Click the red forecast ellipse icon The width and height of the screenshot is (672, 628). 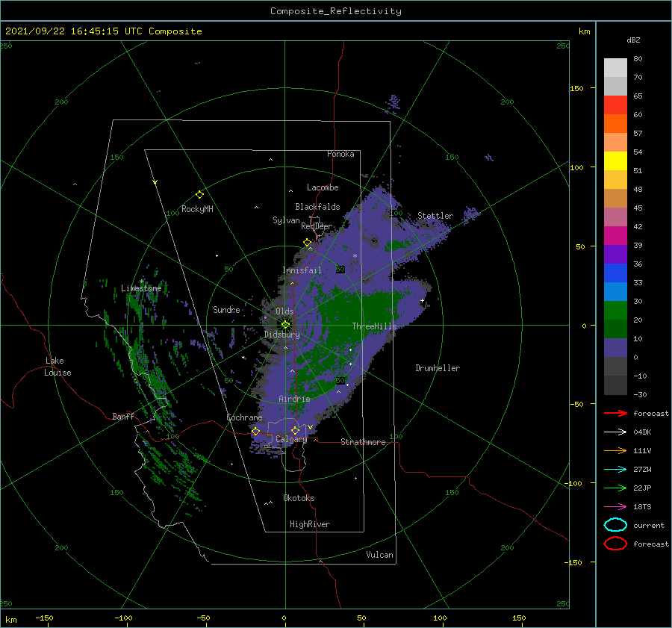pos(615,544)
